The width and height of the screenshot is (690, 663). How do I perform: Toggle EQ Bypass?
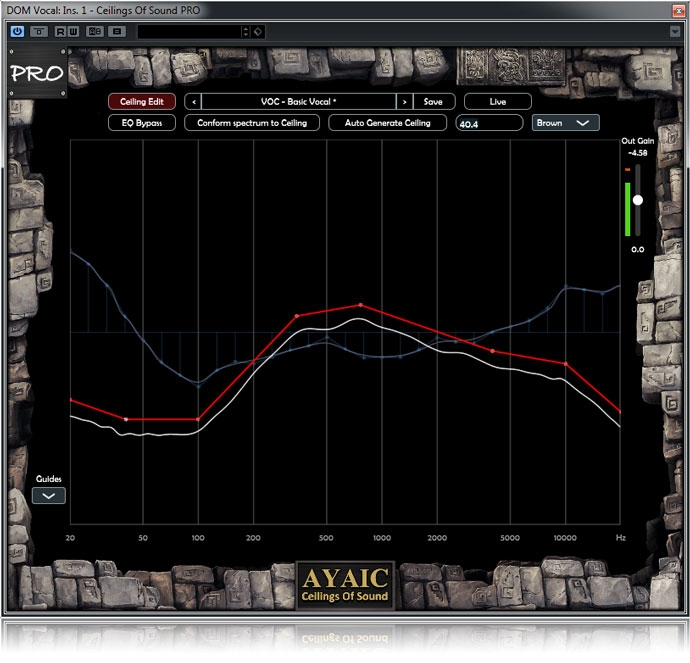[142, 123]
